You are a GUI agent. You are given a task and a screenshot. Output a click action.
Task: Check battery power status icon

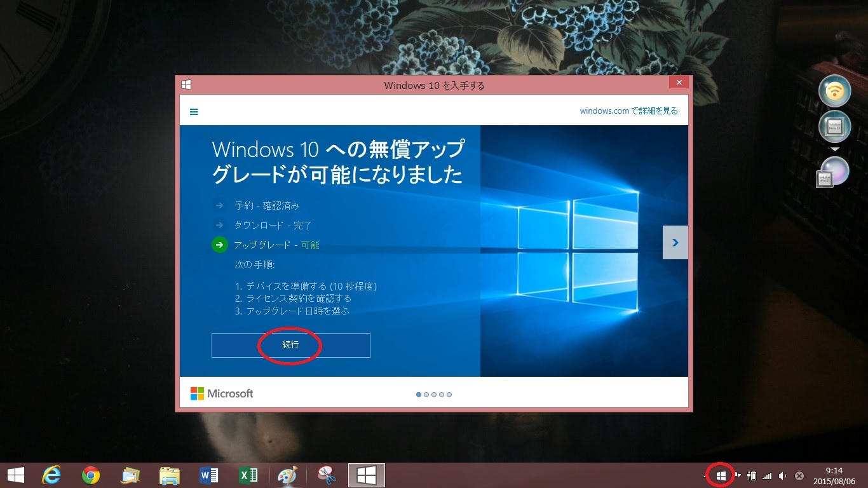[x=752, y=475]
